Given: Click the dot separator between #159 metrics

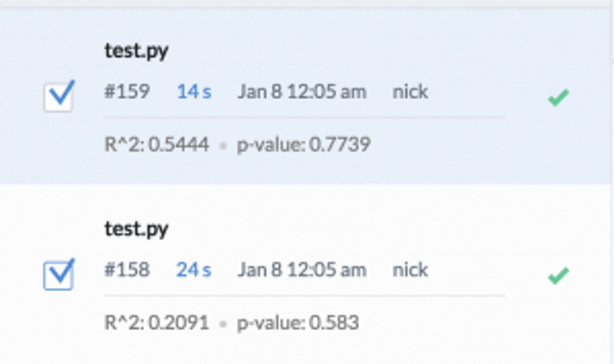Looking at the screenshot, I should [x=224, y=145].
